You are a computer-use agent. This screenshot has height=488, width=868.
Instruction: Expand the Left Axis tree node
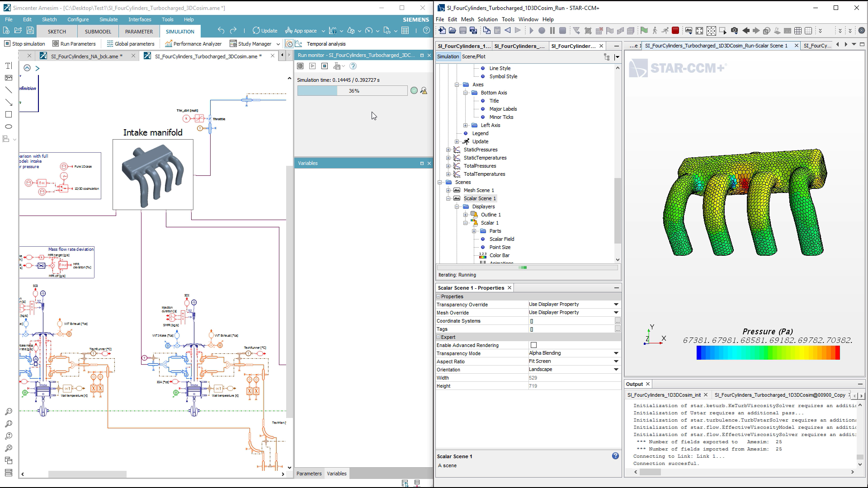466,126
